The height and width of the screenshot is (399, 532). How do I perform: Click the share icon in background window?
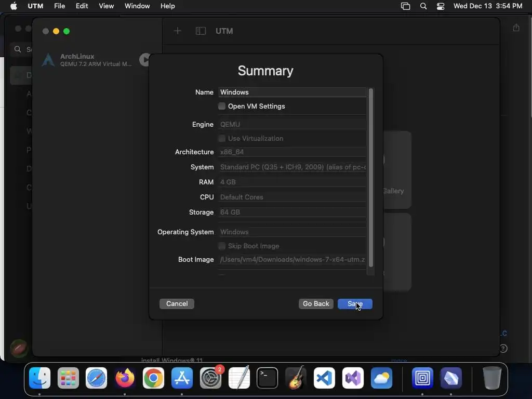point(516,28)
